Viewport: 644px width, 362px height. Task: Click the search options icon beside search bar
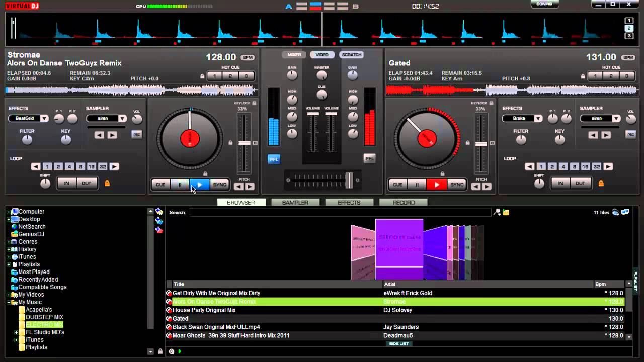[497, 212]
